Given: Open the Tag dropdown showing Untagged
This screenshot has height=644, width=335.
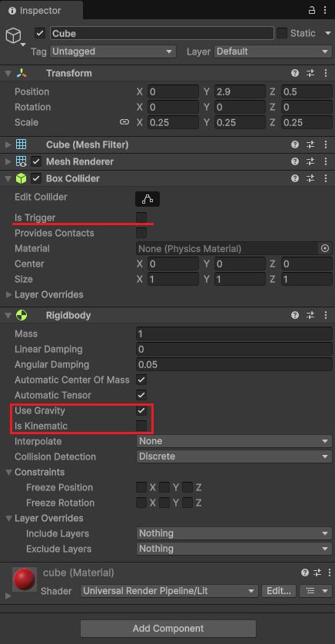Looking at the screenshot, I should (x=113, y=51).
